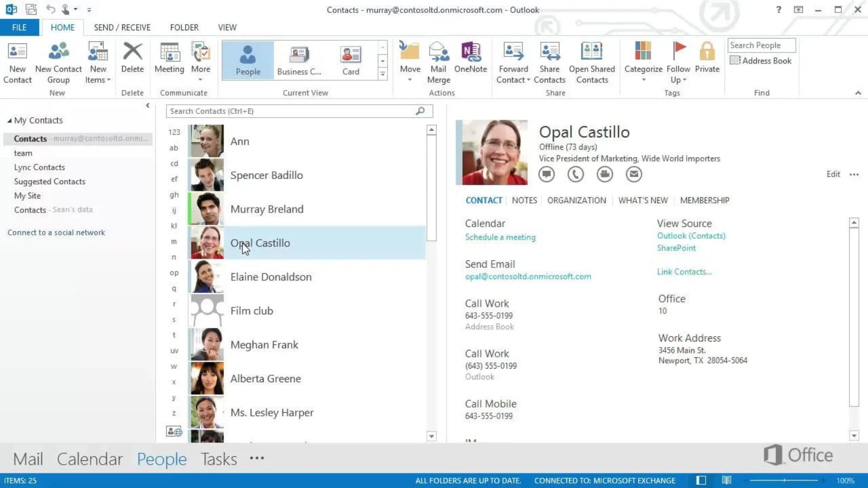Go to Calendar module
The width and height of the screenshot is (868, 488).
coord(90,459)
